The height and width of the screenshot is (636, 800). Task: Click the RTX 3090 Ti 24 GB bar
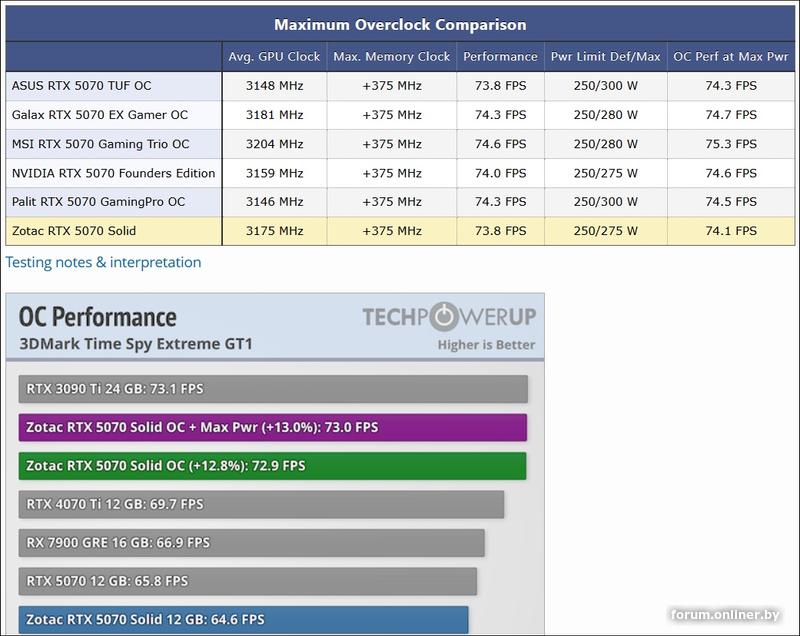pyautogui.click(x=272, y=389)
